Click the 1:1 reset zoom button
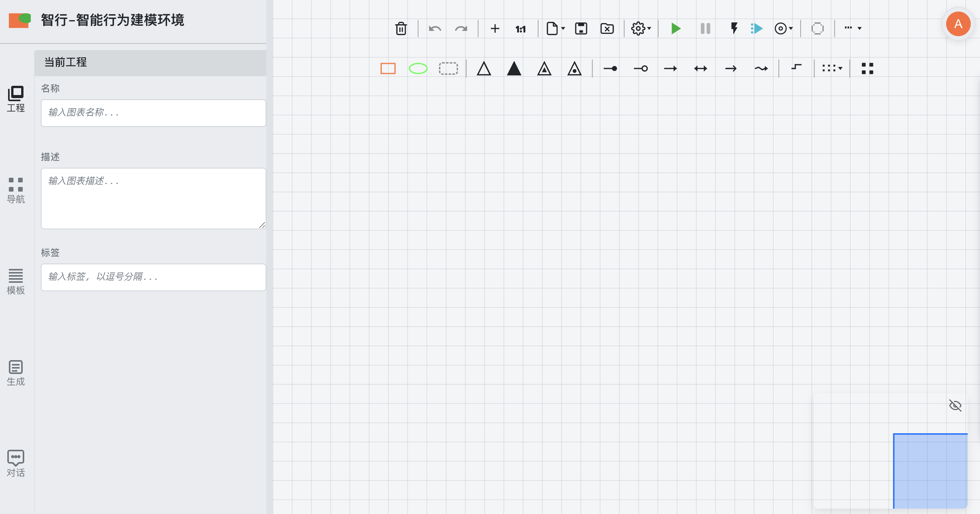 point(520,29)
